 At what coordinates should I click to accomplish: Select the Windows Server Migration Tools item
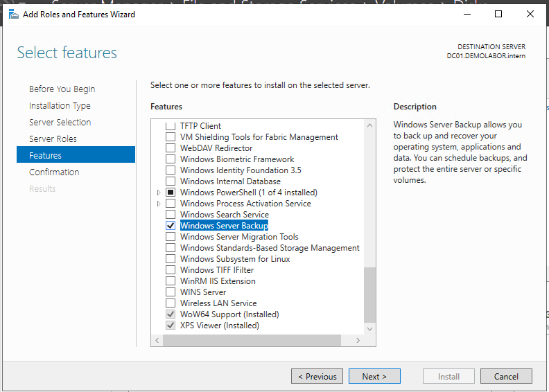239,237
